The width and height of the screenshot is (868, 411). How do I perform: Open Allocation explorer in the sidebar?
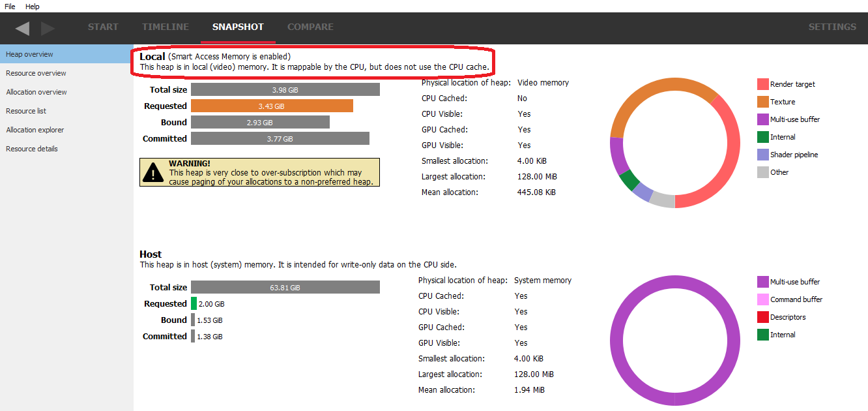click(35, 130)
